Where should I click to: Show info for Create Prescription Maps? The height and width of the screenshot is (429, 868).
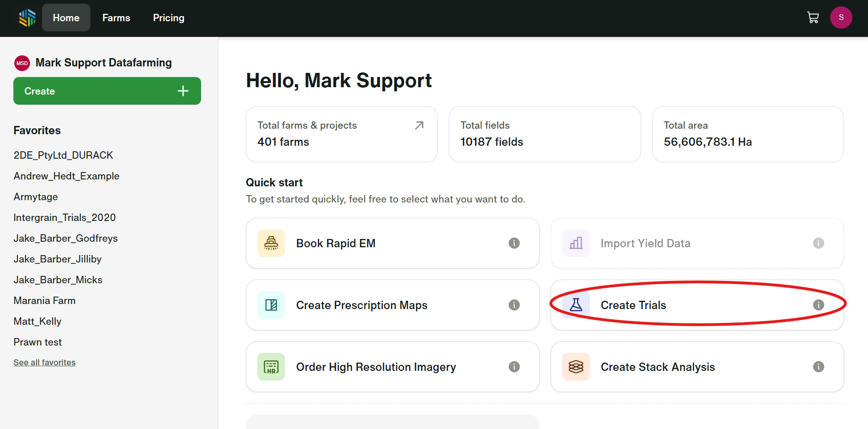(514, 305)
